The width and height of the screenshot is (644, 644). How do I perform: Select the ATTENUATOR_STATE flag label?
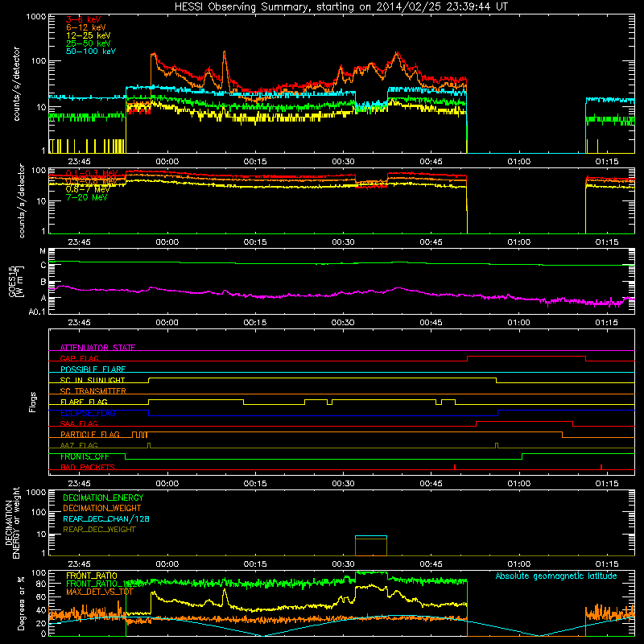[x=97, y=348]
